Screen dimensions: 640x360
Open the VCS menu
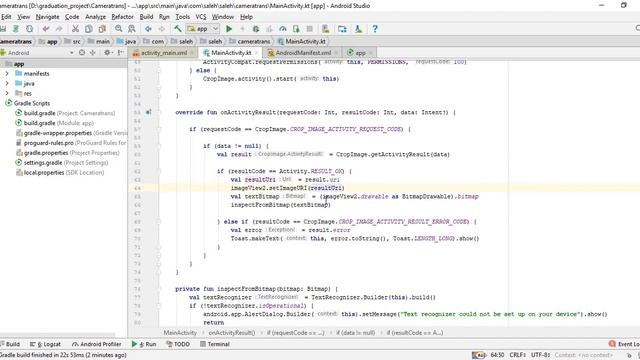point(201,17)
